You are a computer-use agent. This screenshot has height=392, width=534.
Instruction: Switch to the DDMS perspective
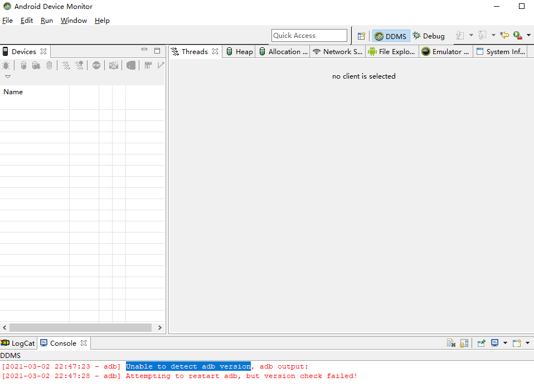391,36
